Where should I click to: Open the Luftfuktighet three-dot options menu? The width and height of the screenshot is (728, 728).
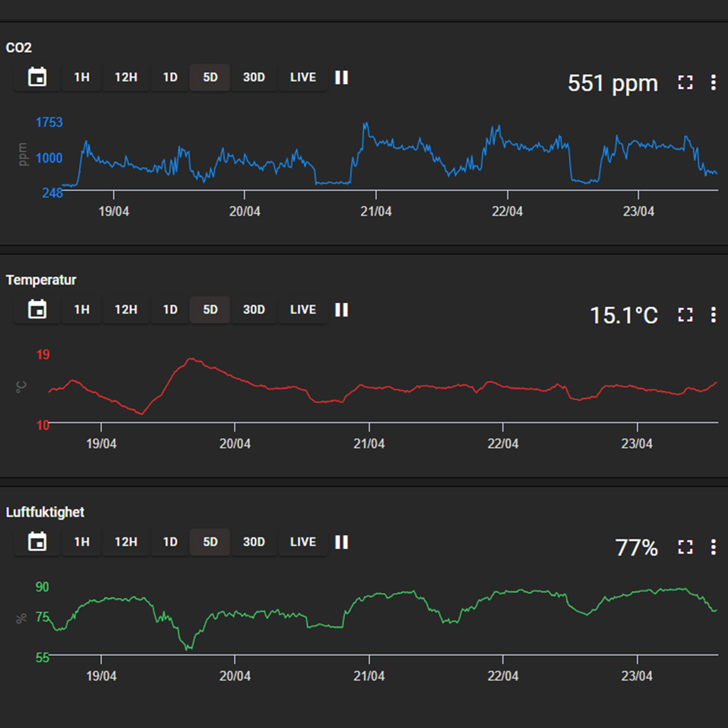pyautogui.click(x=713, y=547)
